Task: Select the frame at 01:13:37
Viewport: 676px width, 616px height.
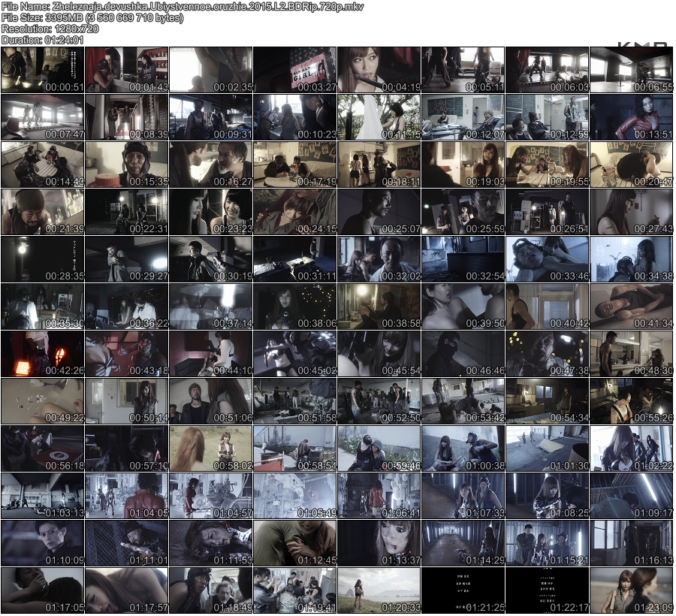Action: [x=379, y=543]
